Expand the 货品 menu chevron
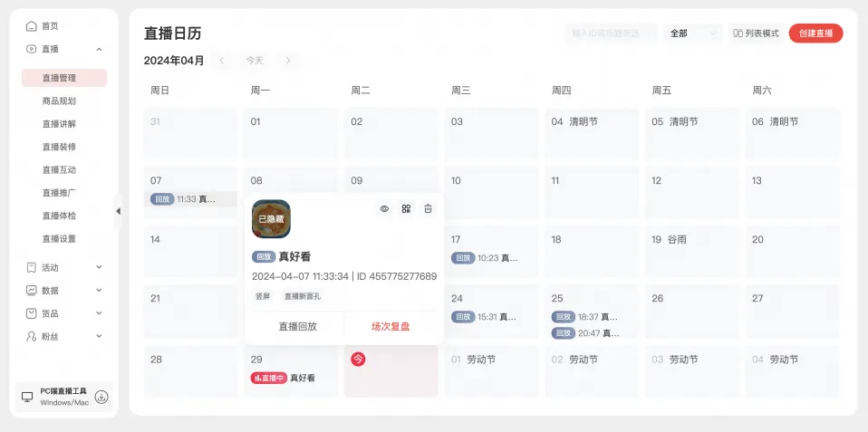Viewport: 868px width, 432px height. (99, 313)
